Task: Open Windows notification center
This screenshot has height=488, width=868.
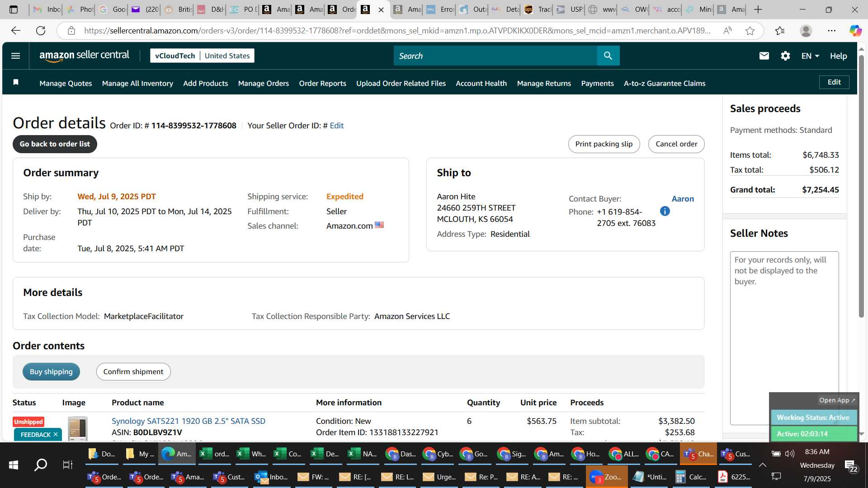Action: (850, 466)
